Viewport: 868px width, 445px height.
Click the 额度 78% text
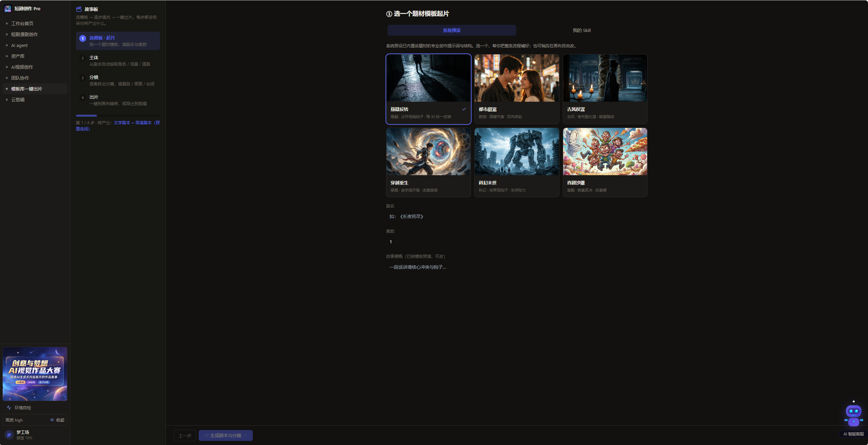[x=24, y=438]
